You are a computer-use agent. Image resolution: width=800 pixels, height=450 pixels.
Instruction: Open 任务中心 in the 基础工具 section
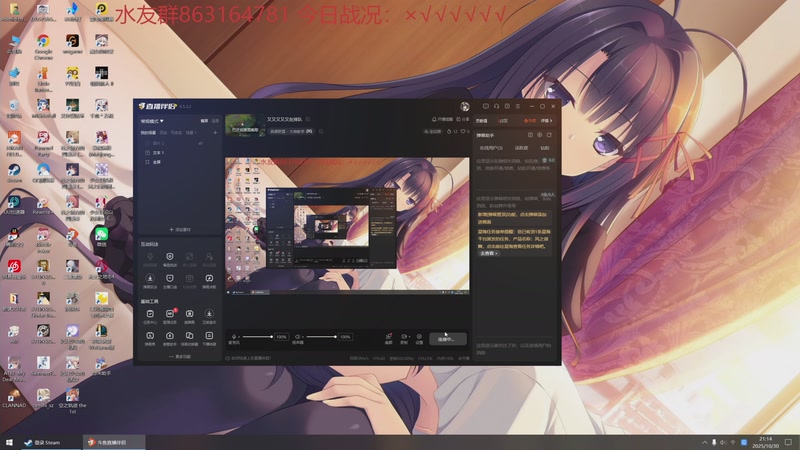tap(150, 314)
